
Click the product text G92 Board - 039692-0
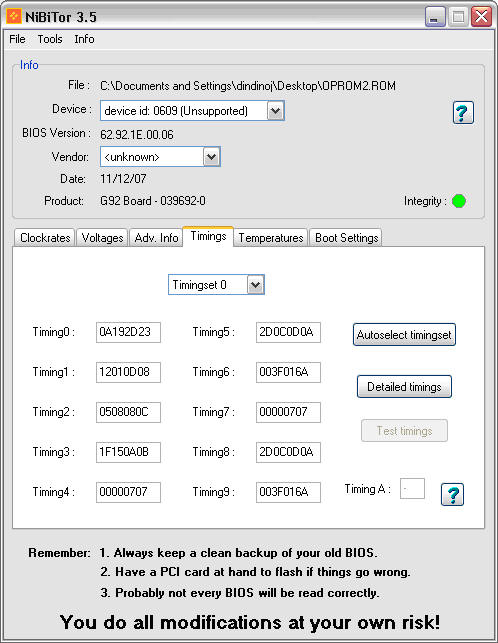click(153, 201)
